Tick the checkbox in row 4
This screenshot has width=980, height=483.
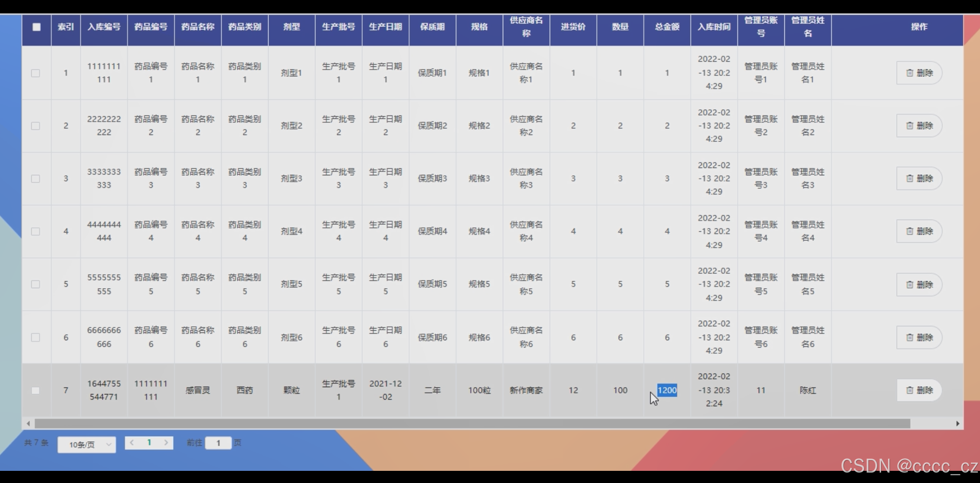pyautogui.click(x=36, y=231)
